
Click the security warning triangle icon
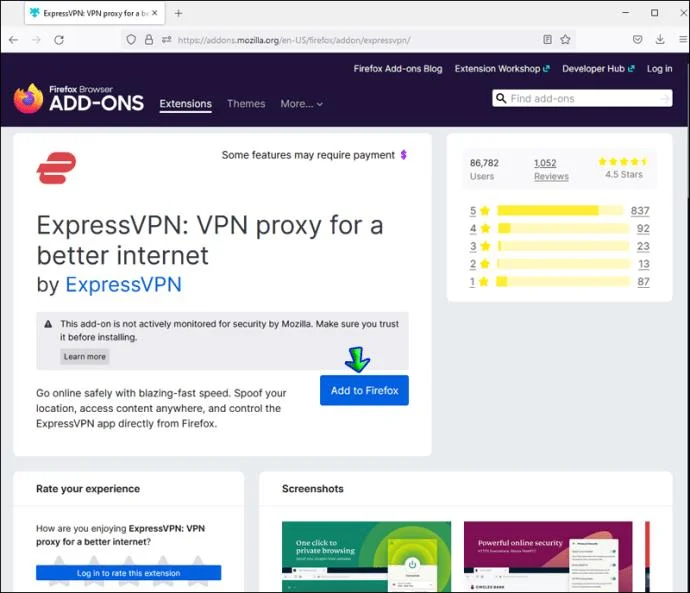(x=48, y=324)
